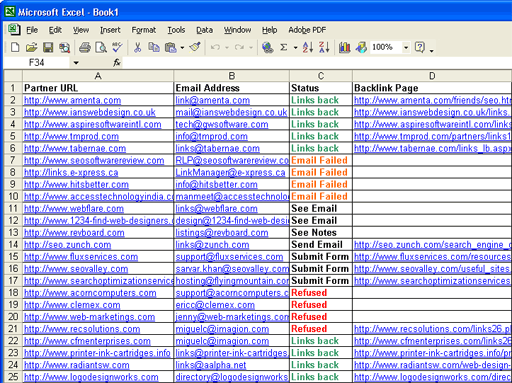Click the Permission toolbar icon

65,48
